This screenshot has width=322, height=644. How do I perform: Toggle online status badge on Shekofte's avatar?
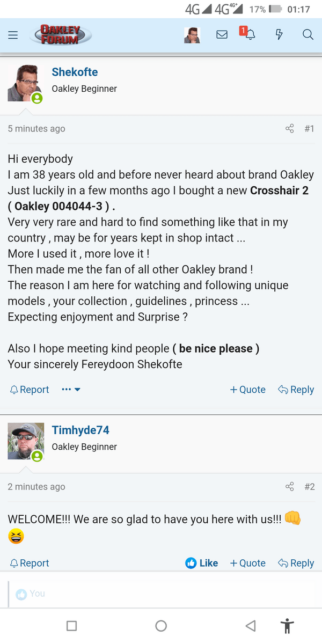(36, 98)
